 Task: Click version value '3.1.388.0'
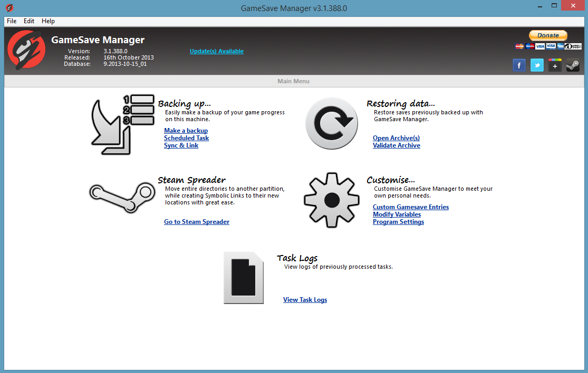(x=115, y=51)
